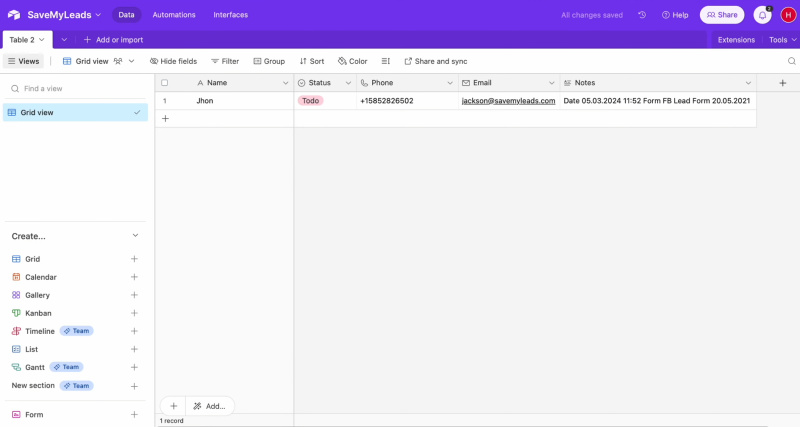Add a Kanban view plus icon
This screenshot has height=427, width=800.
tap(134, 313)
